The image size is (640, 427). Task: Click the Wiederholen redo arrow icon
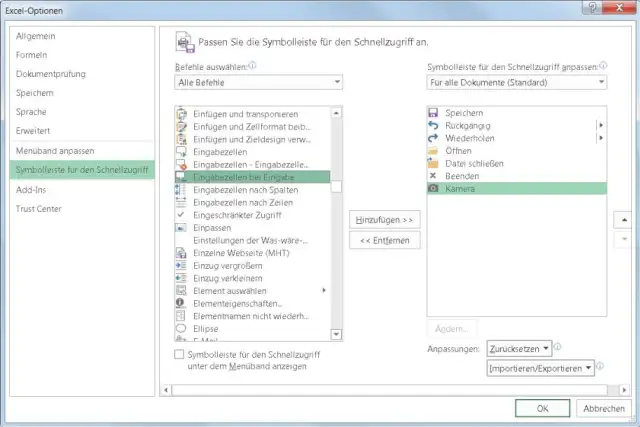click(433, 138)
